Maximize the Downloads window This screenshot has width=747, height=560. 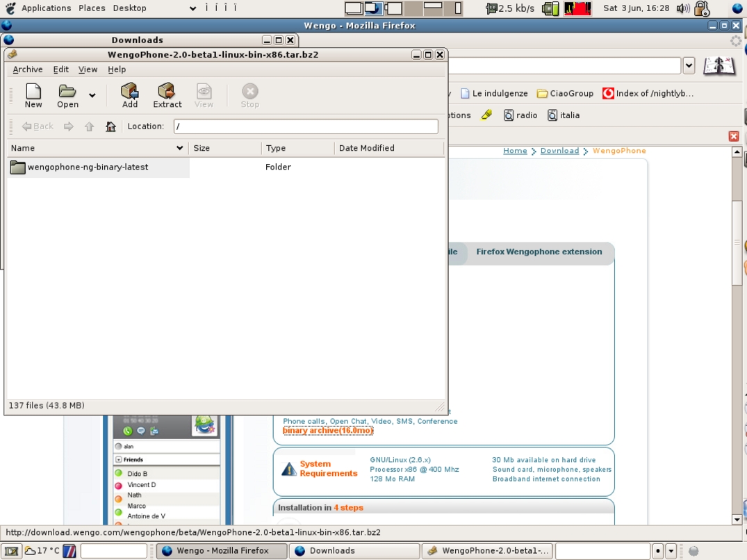click(279, 40)
